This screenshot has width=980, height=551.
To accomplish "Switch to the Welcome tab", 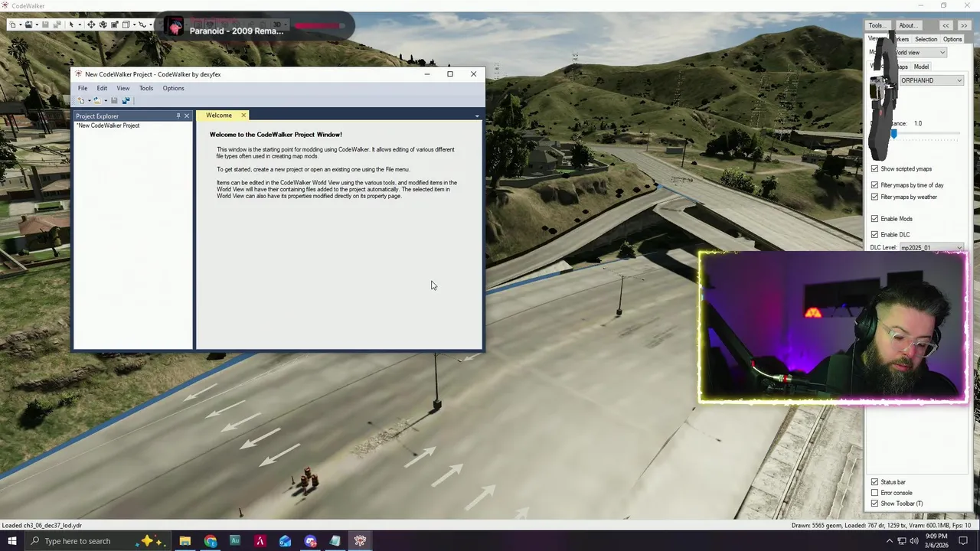I will pos(219,115).
